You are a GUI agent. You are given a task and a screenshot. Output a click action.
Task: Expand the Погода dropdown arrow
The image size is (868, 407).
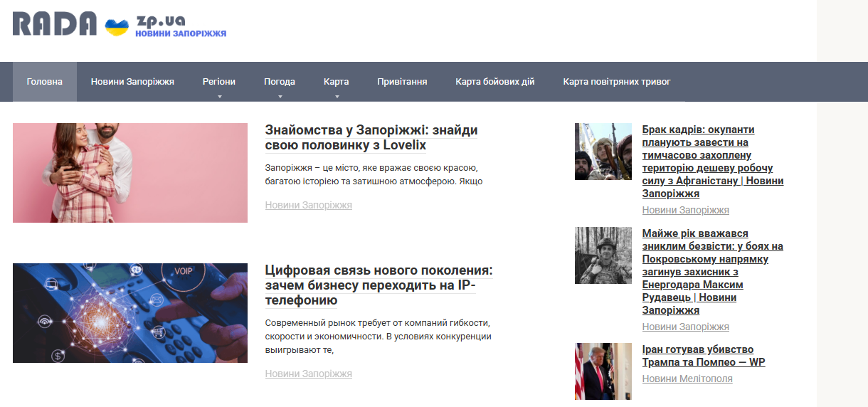(x=280, y=96)
